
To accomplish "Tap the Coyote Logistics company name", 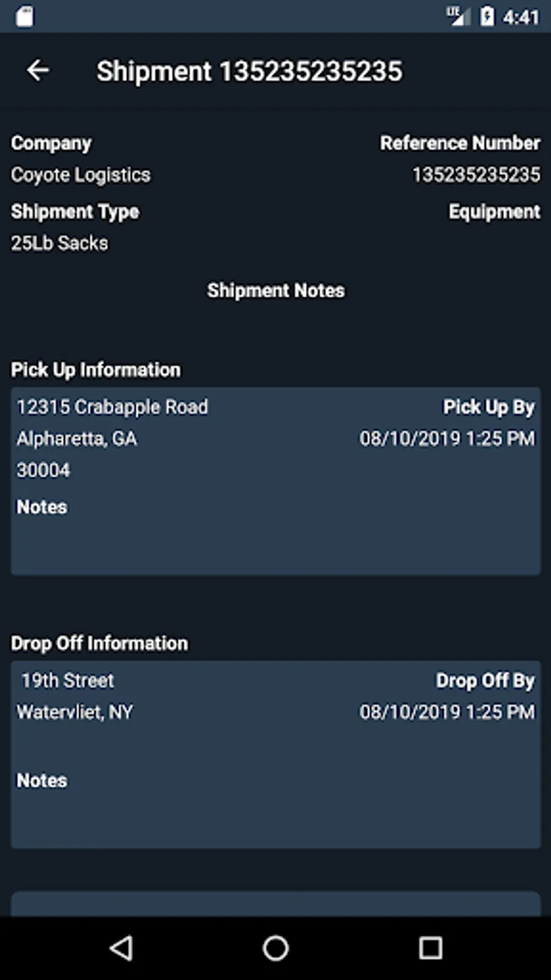I will (x=80, y=175).
